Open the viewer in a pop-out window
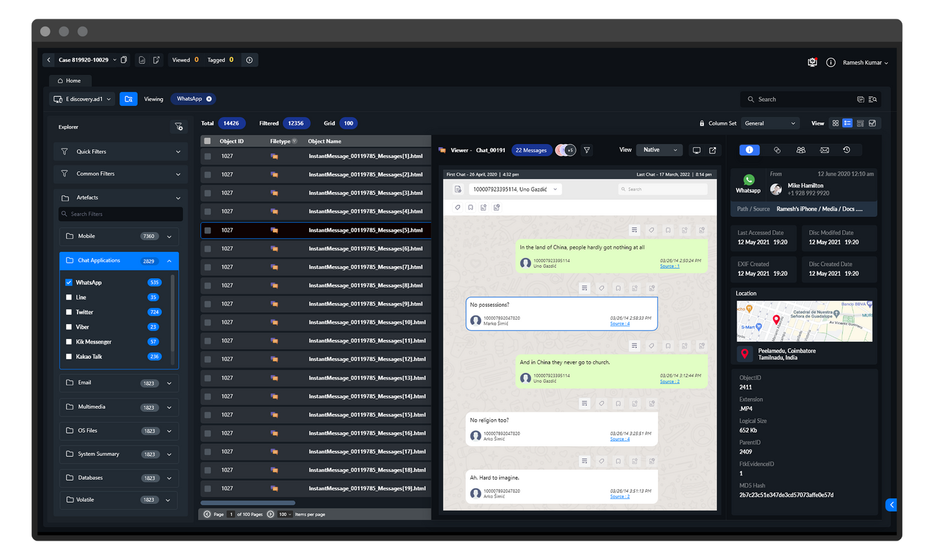This screenshot has width=934, height=560. [x=712, y=150]
